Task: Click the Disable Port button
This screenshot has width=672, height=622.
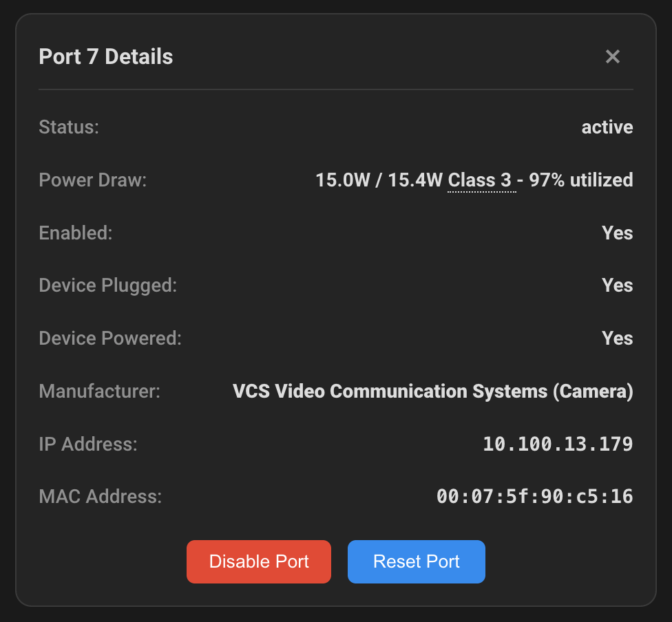Action: pyautogui.click(x=258, y=561)
